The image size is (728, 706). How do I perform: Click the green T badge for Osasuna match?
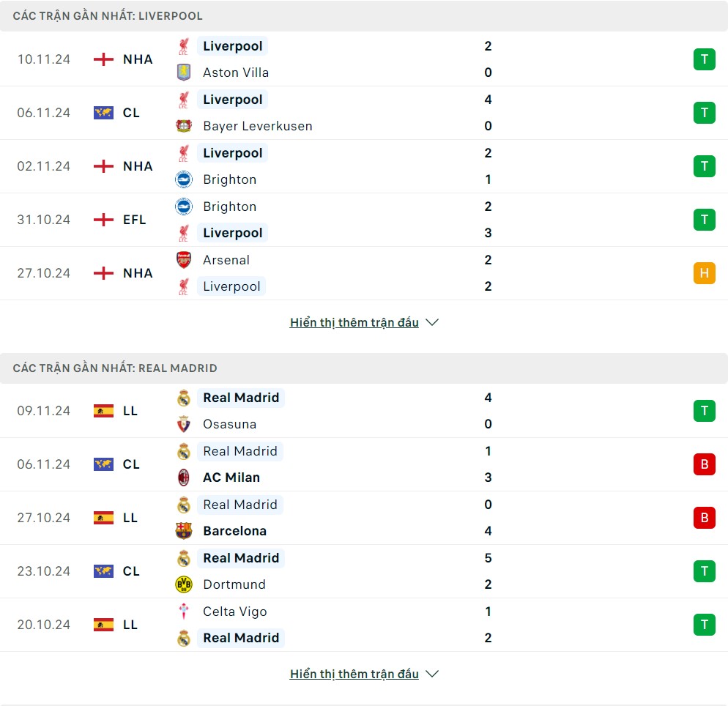point(704,411)
